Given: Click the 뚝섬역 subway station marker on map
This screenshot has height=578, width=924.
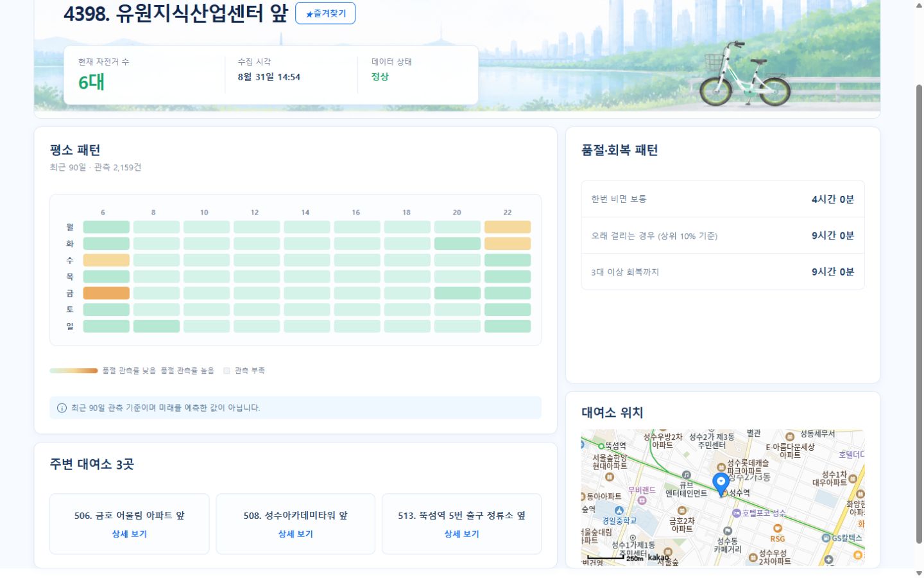Looking at the screenshot, I should (x=601, y=446).
